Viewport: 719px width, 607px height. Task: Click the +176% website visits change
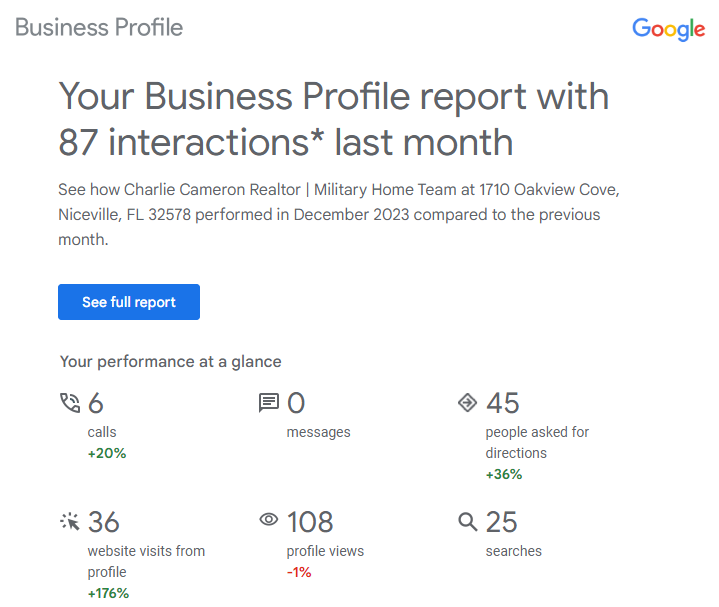[109, 593]
